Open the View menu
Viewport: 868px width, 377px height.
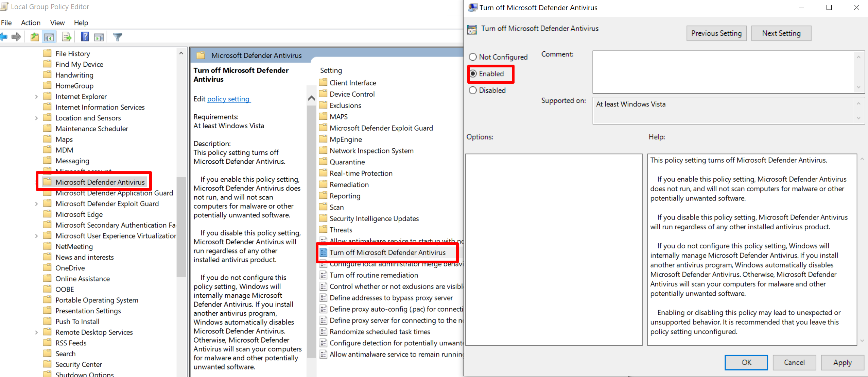57,23
